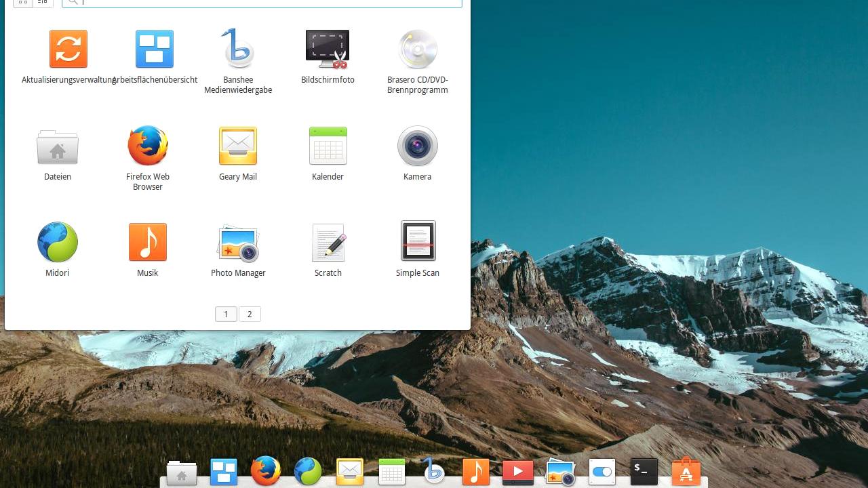Screen dimensions: 868x488
Task: Launch Firefox Web Browser from the launcher
Action: (x=147, y=145)
